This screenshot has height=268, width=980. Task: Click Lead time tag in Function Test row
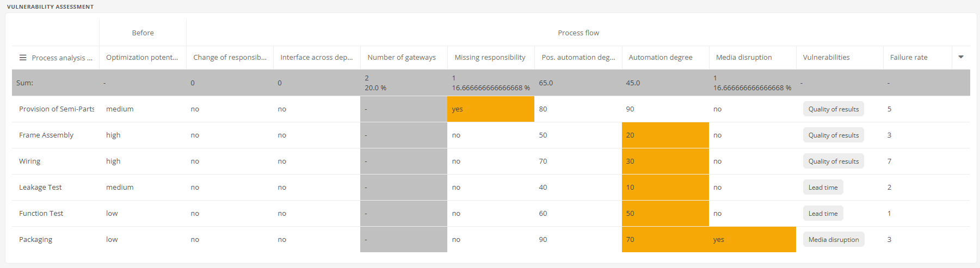[x=823, y=214]
